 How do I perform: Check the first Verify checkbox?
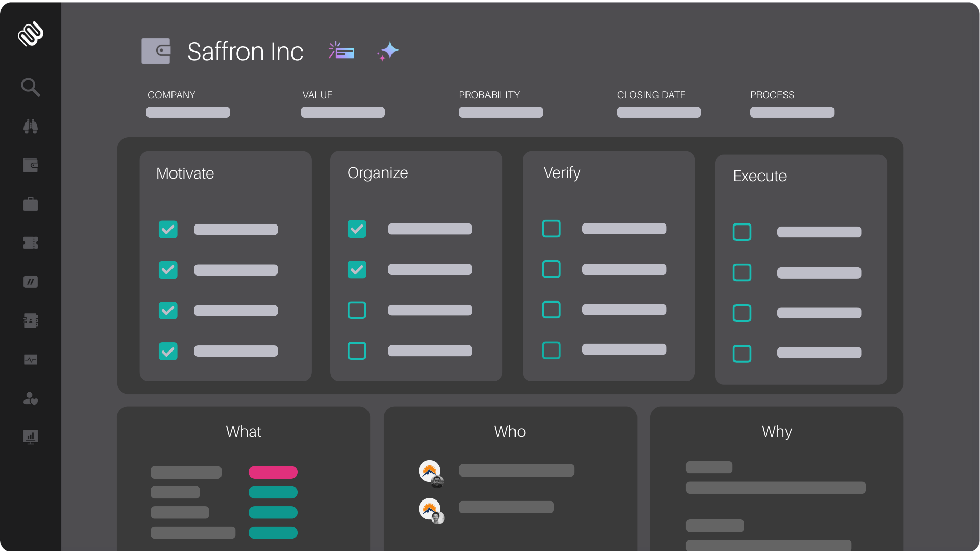point(551,229)
